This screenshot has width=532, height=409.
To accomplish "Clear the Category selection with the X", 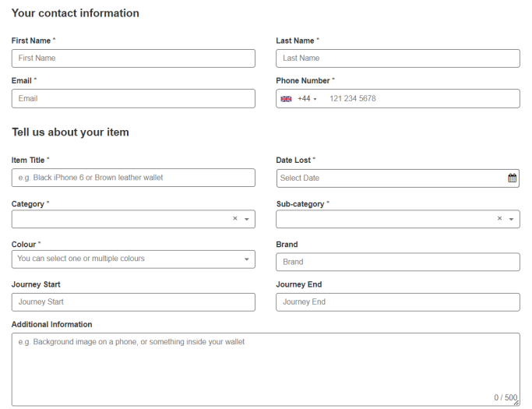I will [x=234, y=219].
